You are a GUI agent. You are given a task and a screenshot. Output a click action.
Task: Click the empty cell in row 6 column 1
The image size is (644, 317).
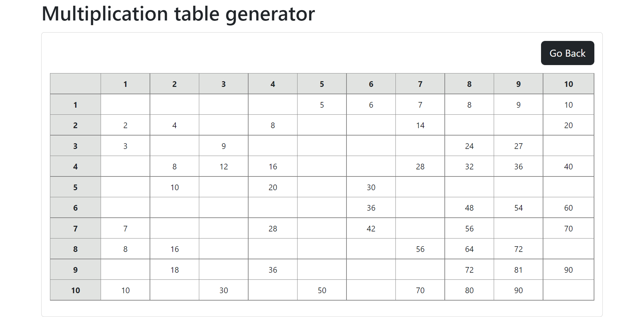click(x=125, y=208)
